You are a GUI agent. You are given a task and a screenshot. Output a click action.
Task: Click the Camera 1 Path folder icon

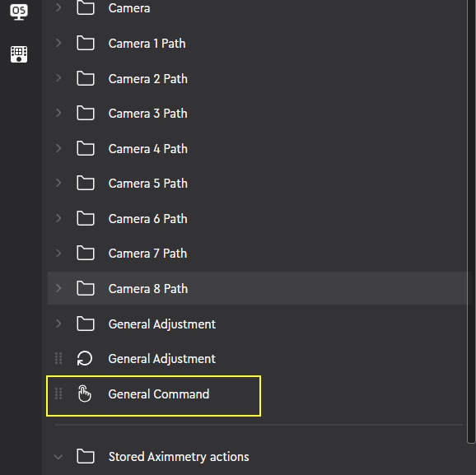86,43
